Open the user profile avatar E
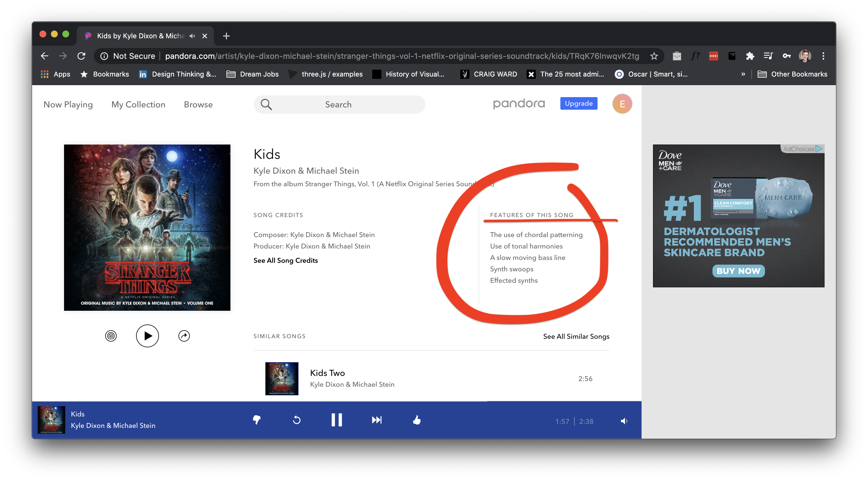Image resolution: width=868 pixels, height=481 pixels. point(622,104)
